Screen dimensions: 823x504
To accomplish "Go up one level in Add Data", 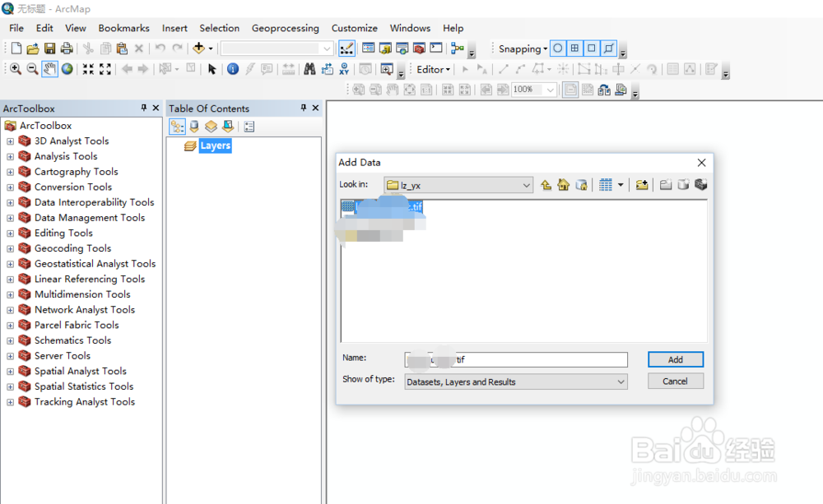I will [546, 185].
